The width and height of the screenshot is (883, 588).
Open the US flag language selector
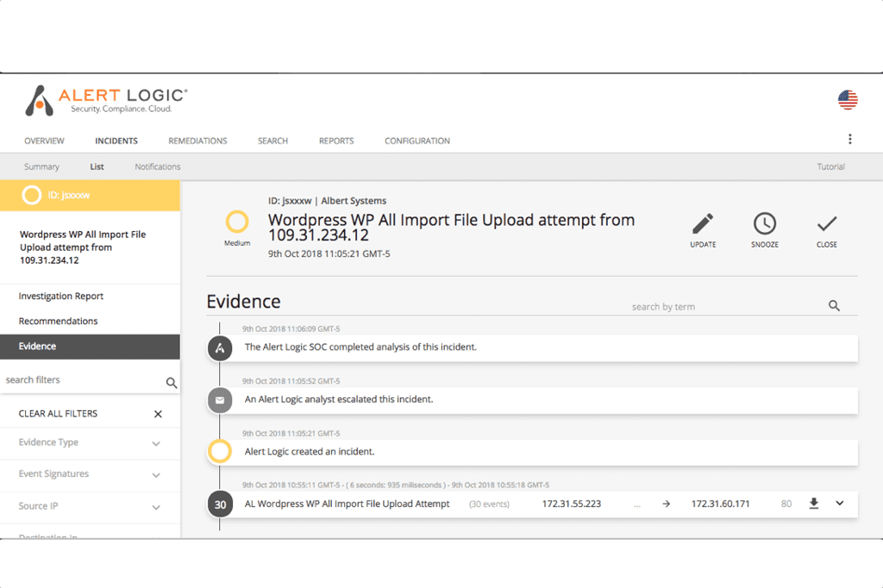tap(848, 100)
